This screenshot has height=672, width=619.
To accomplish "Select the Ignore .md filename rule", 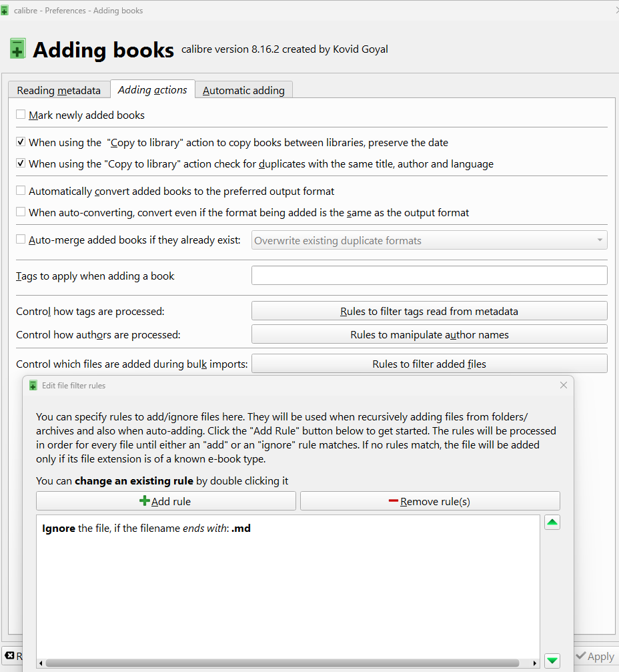I will click(x=146, y=528).
